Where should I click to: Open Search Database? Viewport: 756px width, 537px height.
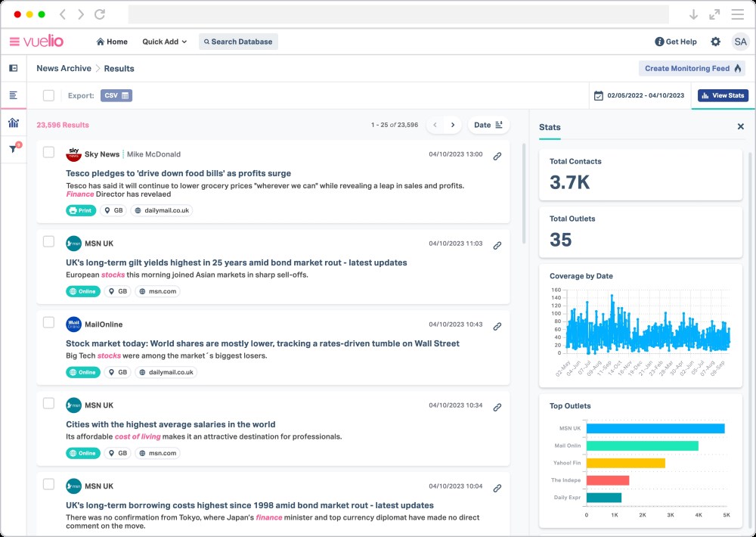[238, 42]
